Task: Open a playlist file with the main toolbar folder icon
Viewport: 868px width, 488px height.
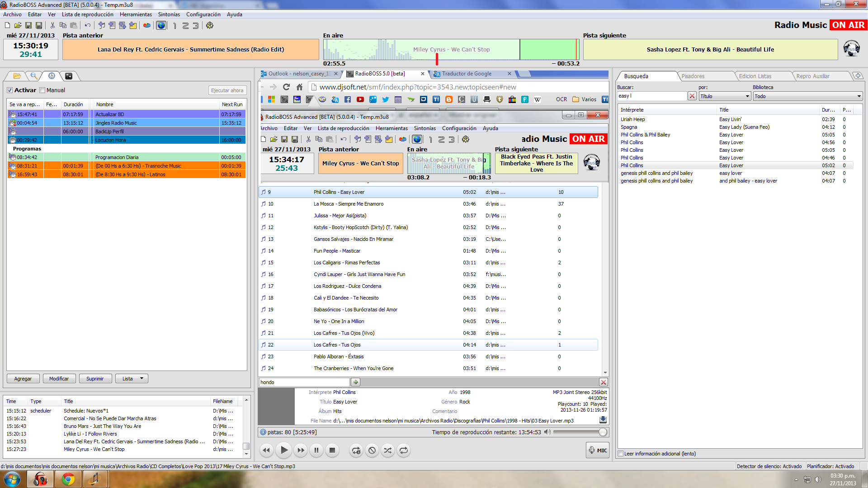Action: tap(18, 26)
